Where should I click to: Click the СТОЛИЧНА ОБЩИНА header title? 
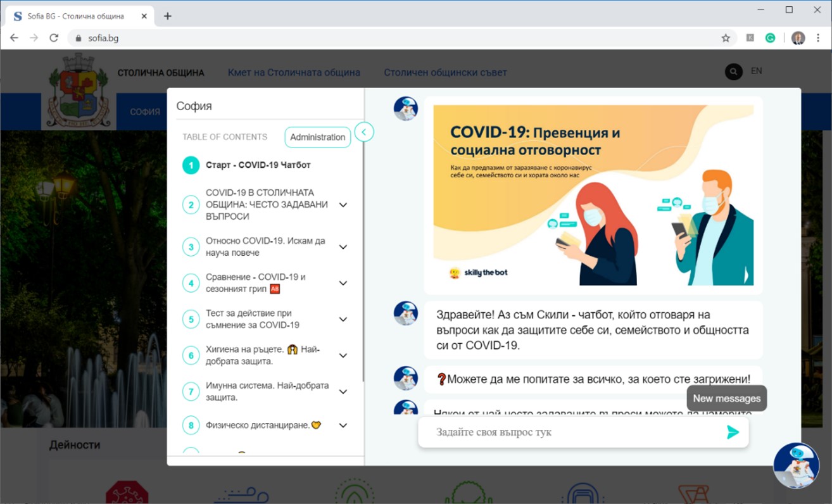tap(161, 73)
